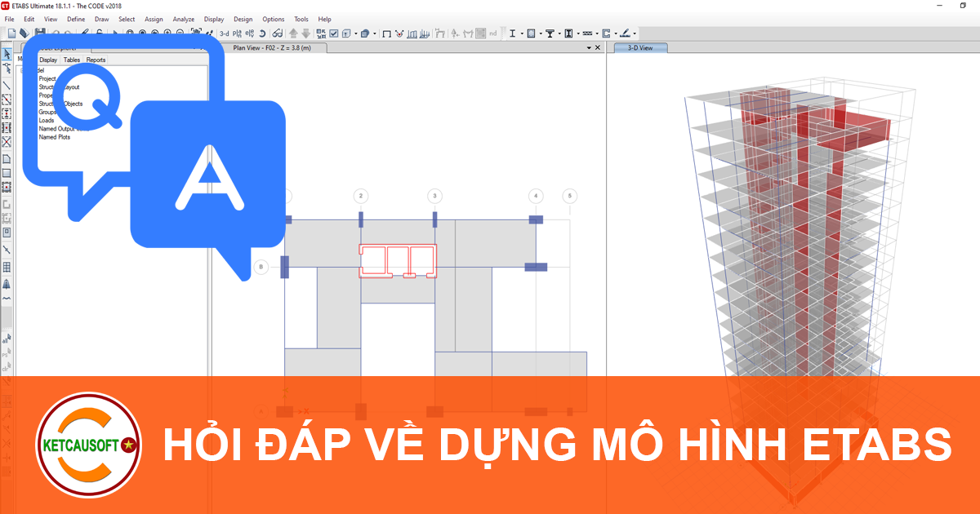Select the Project tree item
The width and height of the screenshot is (980, 514).
pos(47,78)
